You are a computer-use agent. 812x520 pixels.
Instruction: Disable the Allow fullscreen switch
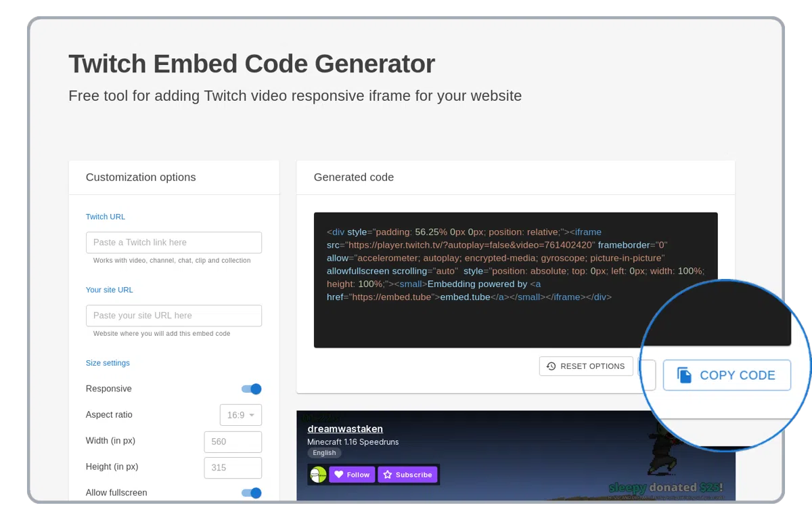pos(252,493)
